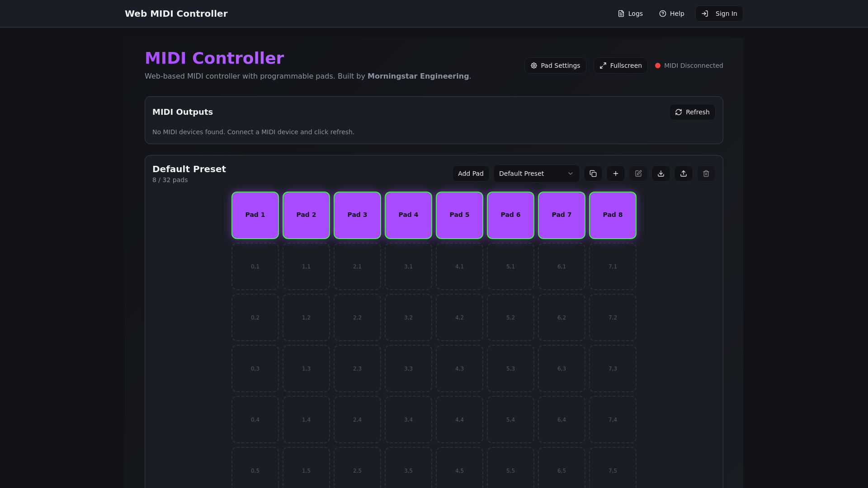Select the empty grid slot 2,2

(x=357, y=318)
